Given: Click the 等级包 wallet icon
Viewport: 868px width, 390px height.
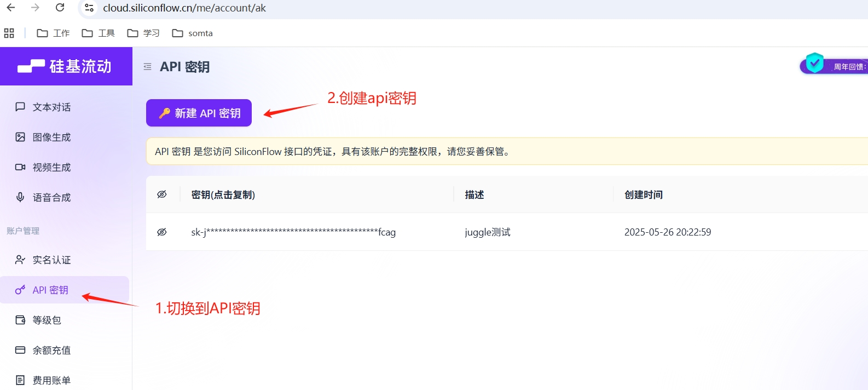Looking at the screenshot, I should [20, 320].
